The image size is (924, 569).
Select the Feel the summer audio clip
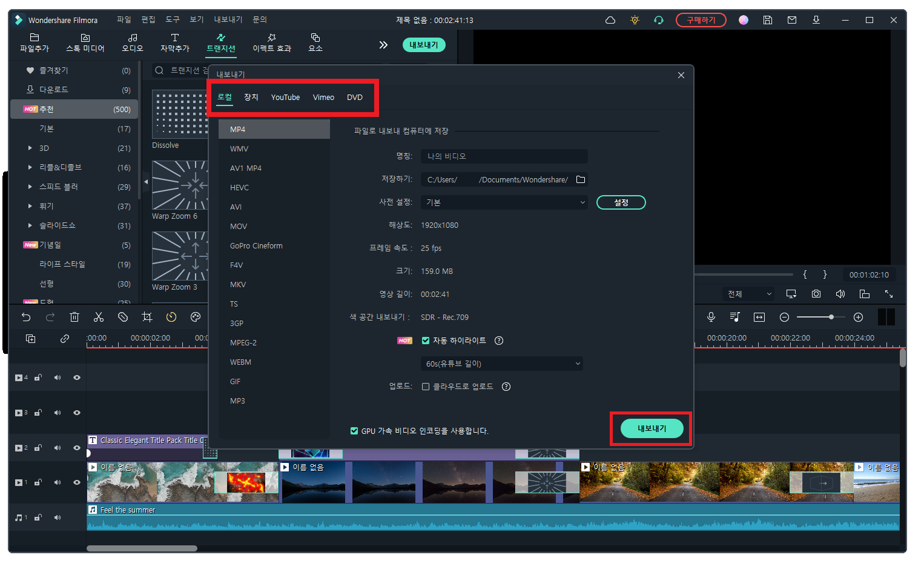coord(493,517)
